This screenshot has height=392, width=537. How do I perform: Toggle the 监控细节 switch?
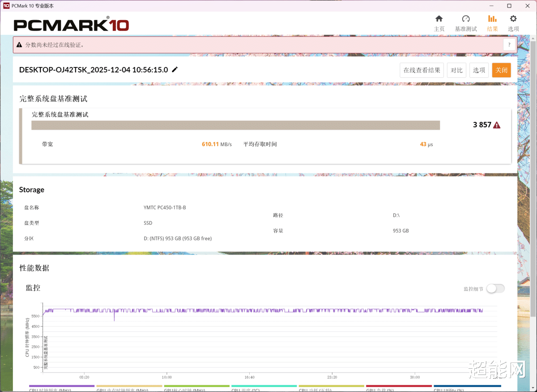click(x=496, y=289)
